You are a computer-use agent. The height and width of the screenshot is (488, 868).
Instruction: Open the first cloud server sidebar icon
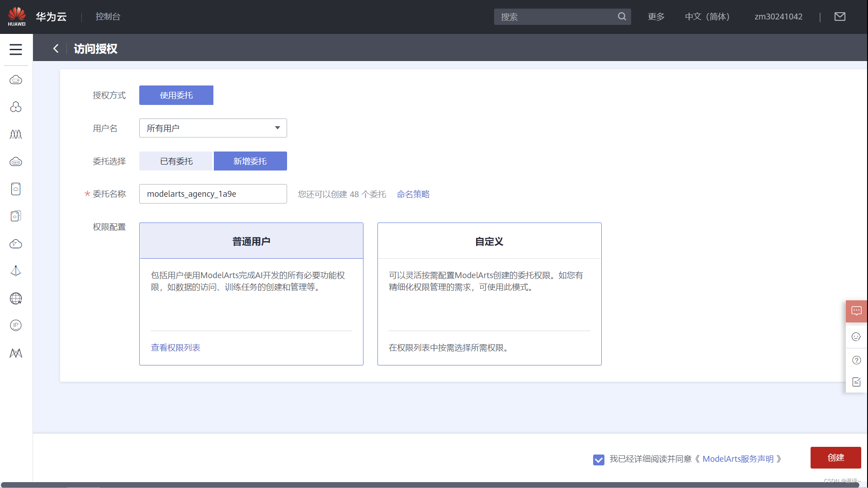click(16, 80)
